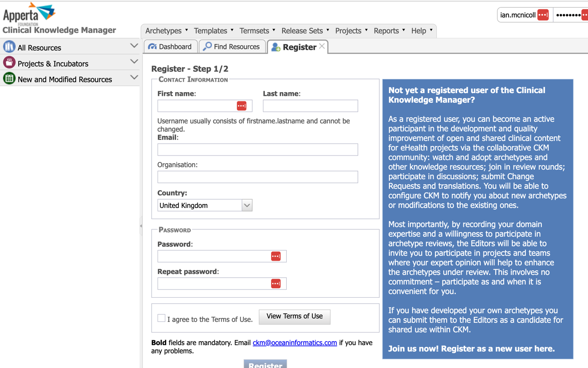Viewport: 588px width, 368px height.
Task: Click the Register - Step 1/2 heading
Action: (190, 69)
